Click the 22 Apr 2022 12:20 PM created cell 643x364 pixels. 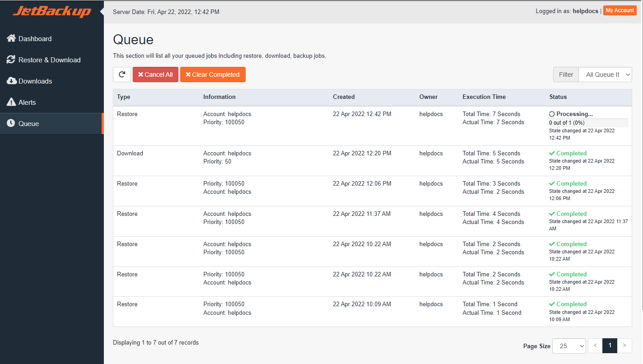(362, 154)
